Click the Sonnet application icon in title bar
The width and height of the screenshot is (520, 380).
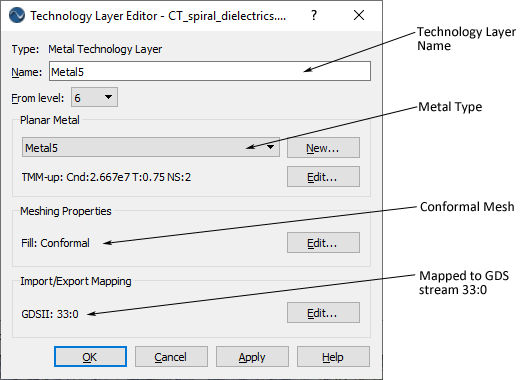point(17,15)
